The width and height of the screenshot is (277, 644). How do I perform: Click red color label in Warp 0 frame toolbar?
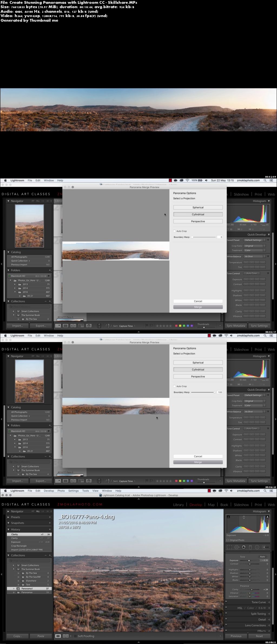point(176,326)
